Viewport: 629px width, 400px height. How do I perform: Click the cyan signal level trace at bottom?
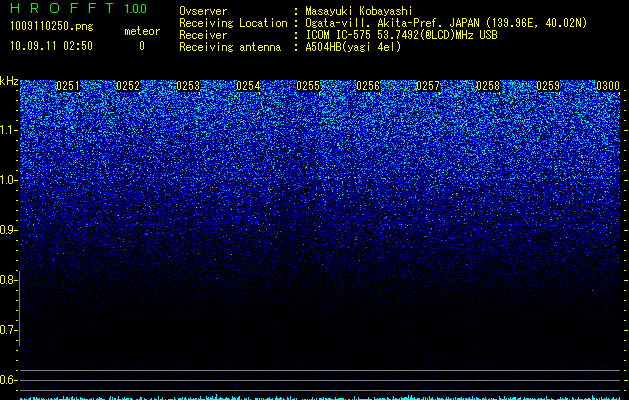320,398
